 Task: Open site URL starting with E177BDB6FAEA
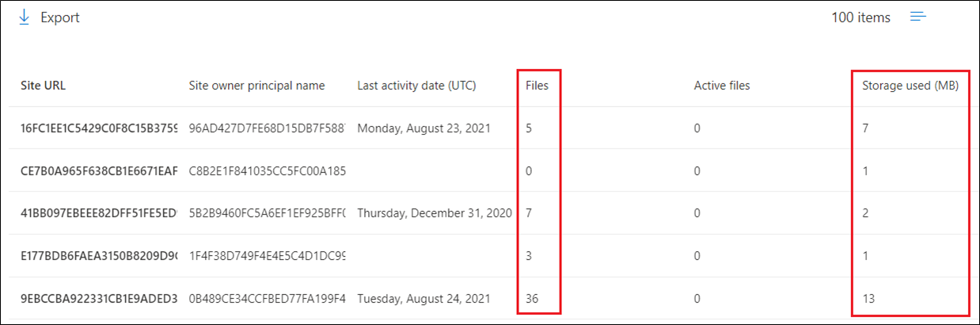[x=99, y=256]
